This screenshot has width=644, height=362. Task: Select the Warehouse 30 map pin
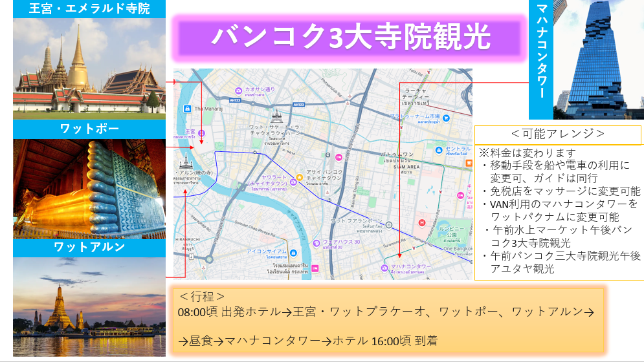[316, 243]
